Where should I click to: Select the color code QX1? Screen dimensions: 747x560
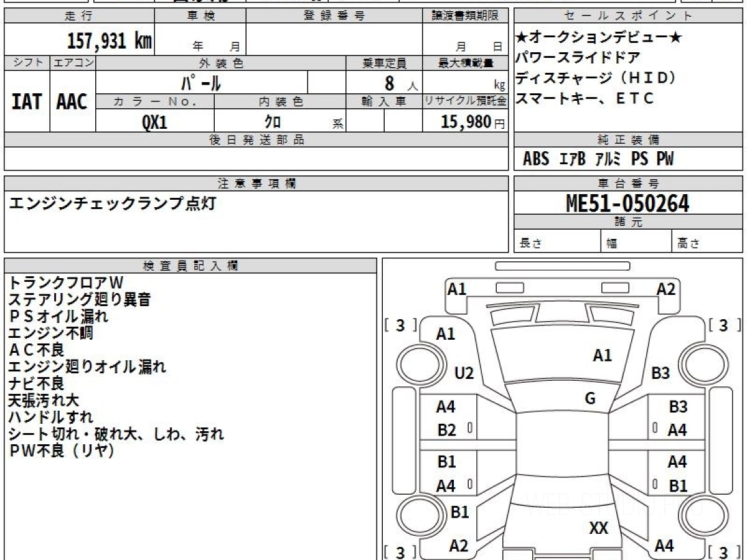[x=154, y=121]
